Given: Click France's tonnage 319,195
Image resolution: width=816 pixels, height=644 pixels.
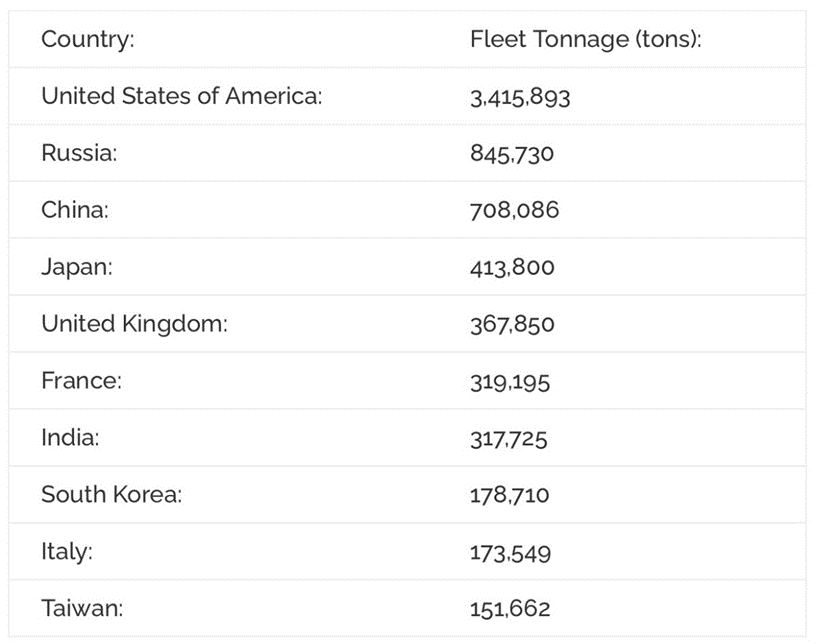Looking at the screenshot, I should tap(510, 381).
